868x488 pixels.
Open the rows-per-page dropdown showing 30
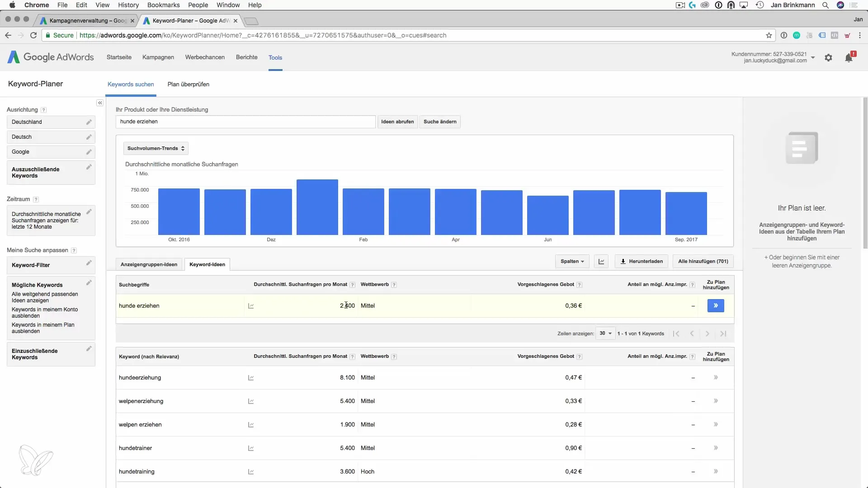coord(605,333)
